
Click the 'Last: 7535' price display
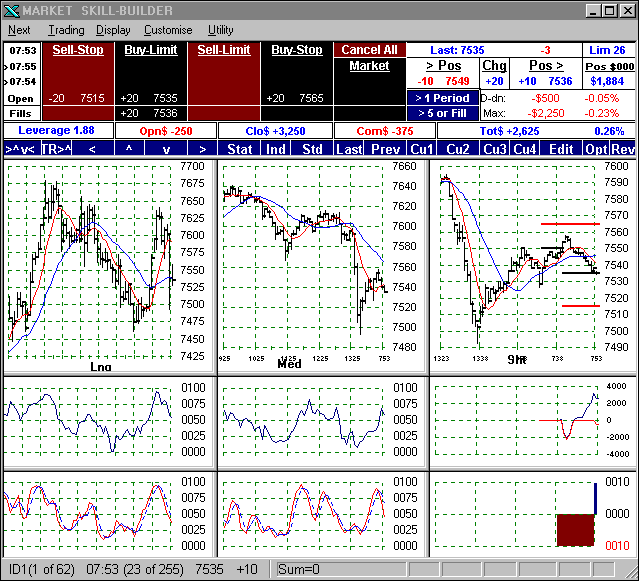[x=457, y=50]
